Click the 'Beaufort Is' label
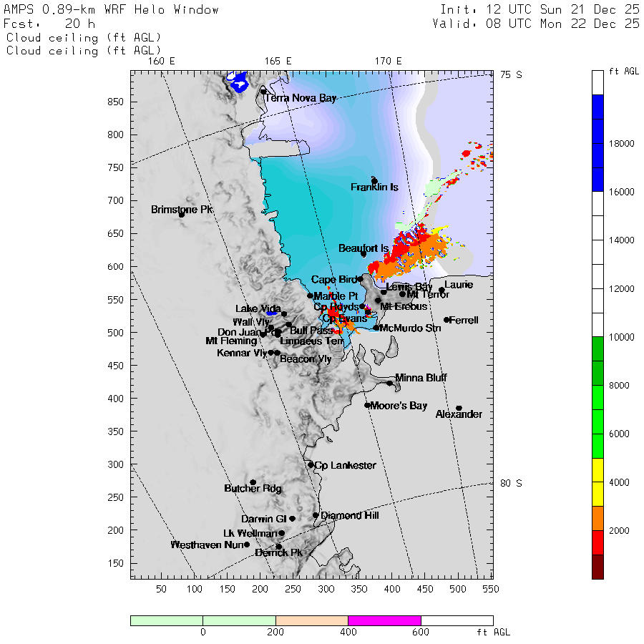This screenshot has height=644, width=644. tap(363, 248)
